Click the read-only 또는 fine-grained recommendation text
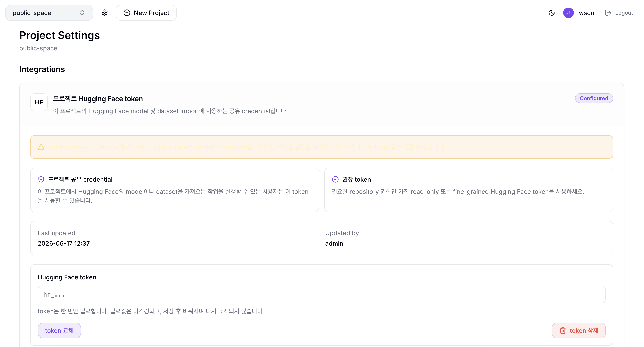The image size is (644, 347). (x=458, y=192)
